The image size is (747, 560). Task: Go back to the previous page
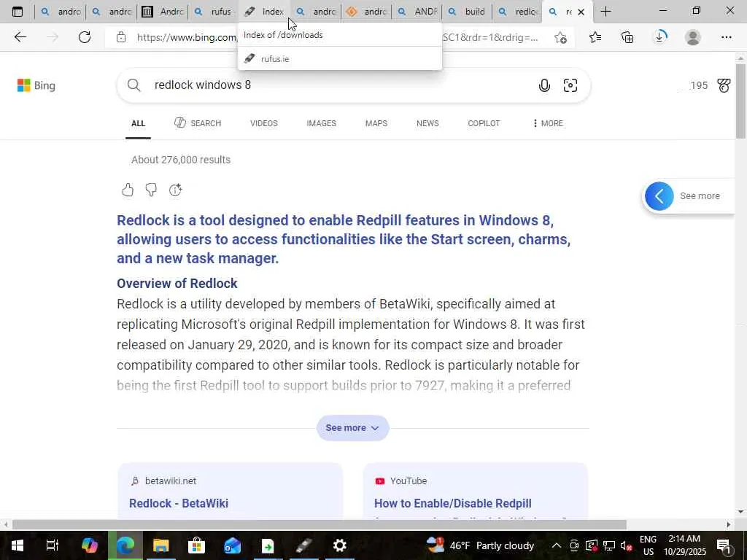click(20, 37)
